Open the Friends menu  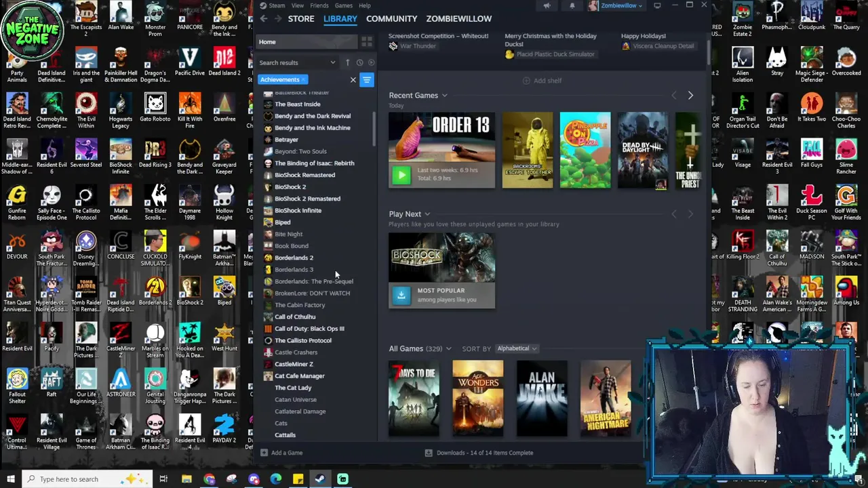point(319,5)
